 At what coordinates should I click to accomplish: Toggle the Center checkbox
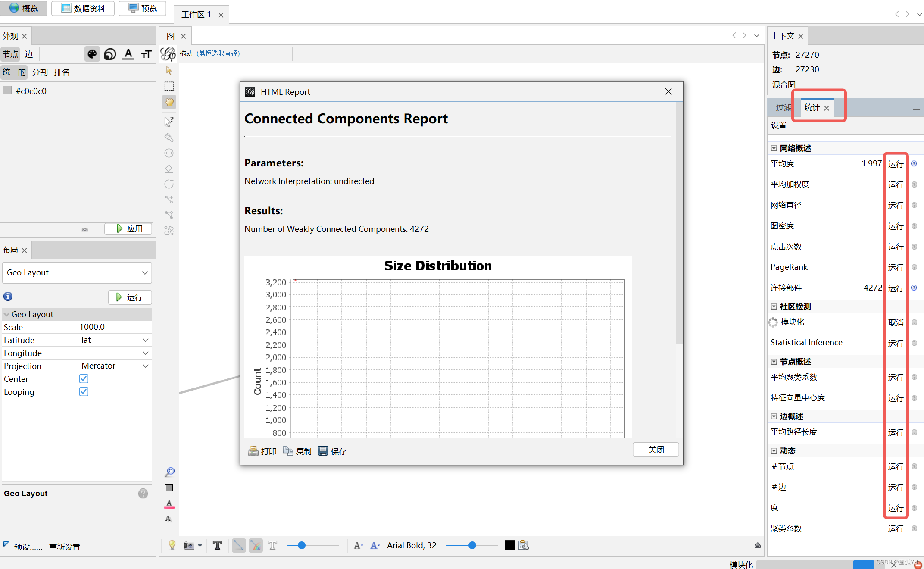[x=84, y=378]
